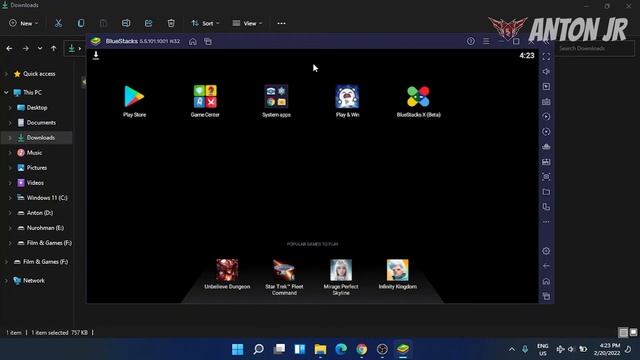The height and width of the screenshot is (360, 640).
Task: Switch Explorer to large icons layout
Action: pos(633,333)
